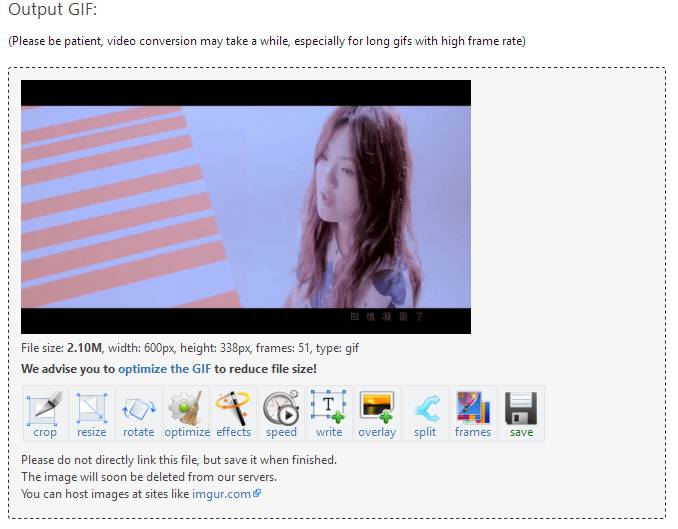Click 'The image will soon be deleted' text
Screen dimensions: 678x529
149,477
